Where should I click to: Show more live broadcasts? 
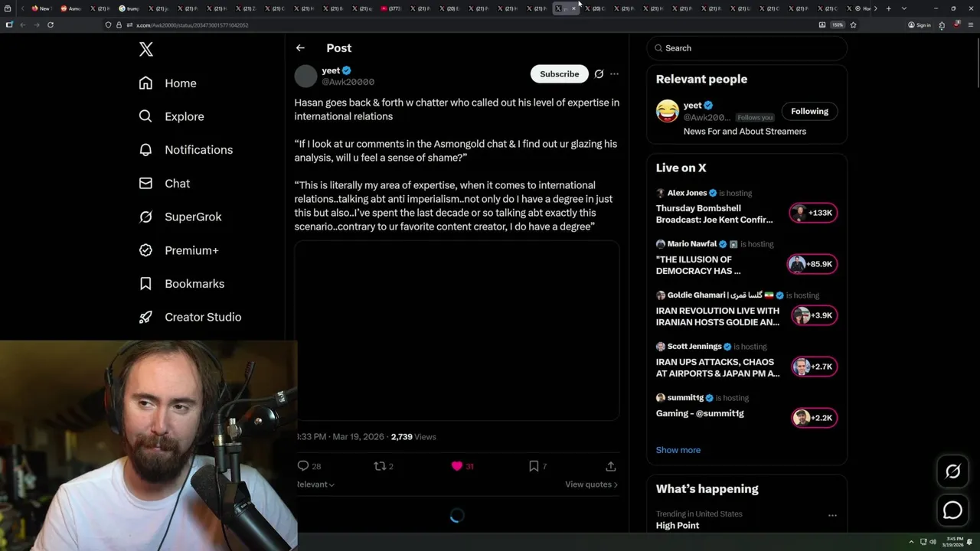pos(678,450)
